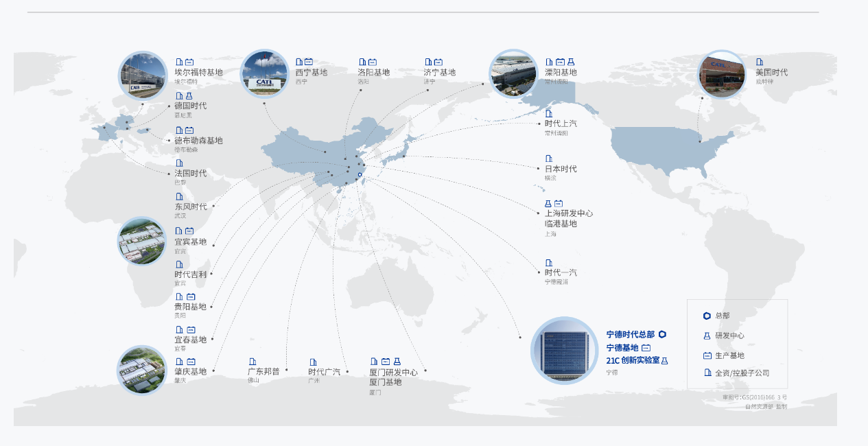Select the 宜宾基地 label

tap(190, 242)
